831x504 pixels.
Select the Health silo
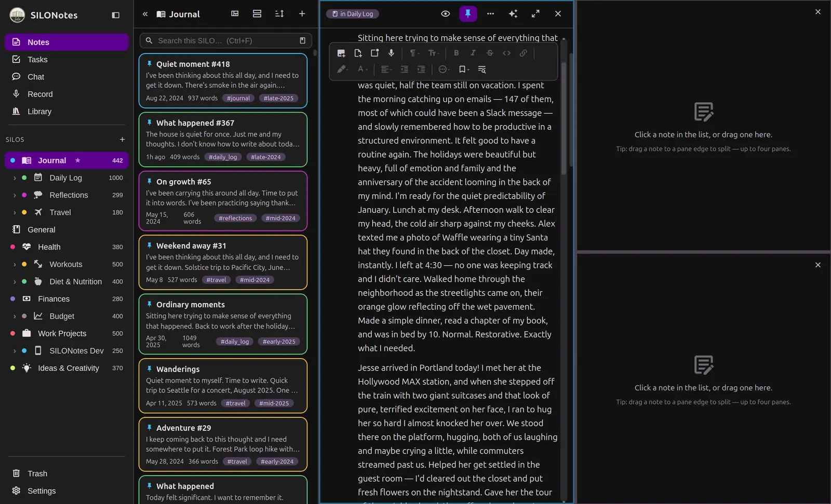coord(66,247)
